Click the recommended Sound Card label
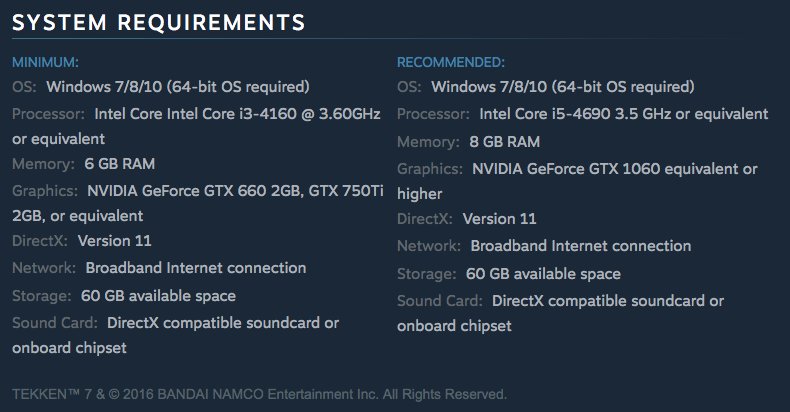The image size is (790, 412). [440, 301]
